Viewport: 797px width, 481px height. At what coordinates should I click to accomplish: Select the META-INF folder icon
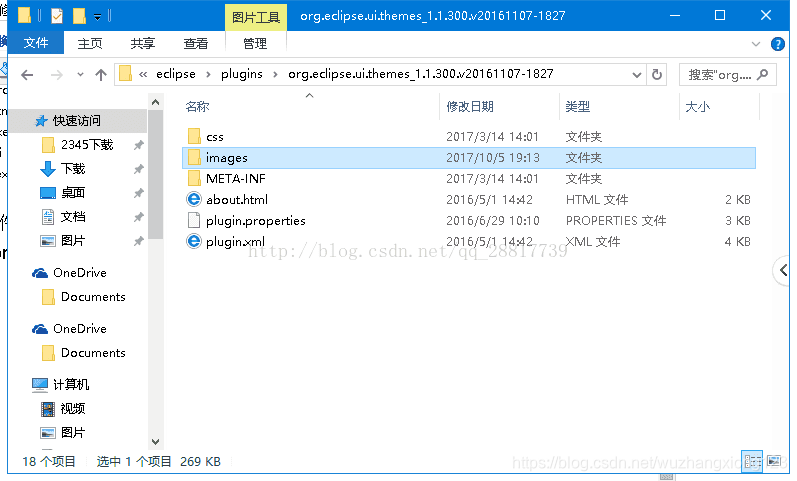(194, 178)
